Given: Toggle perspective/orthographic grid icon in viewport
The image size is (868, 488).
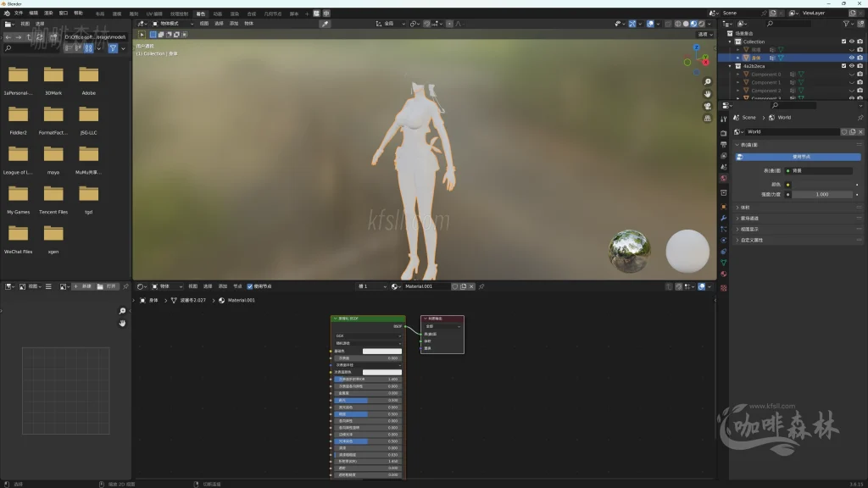Looking at the screenshot, I should (708, 119).
